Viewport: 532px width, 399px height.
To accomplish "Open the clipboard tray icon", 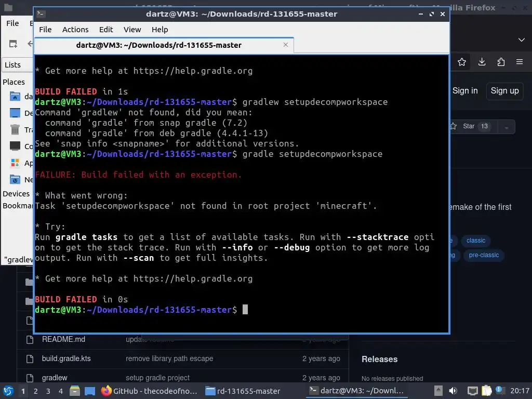I will coord(486,391).
